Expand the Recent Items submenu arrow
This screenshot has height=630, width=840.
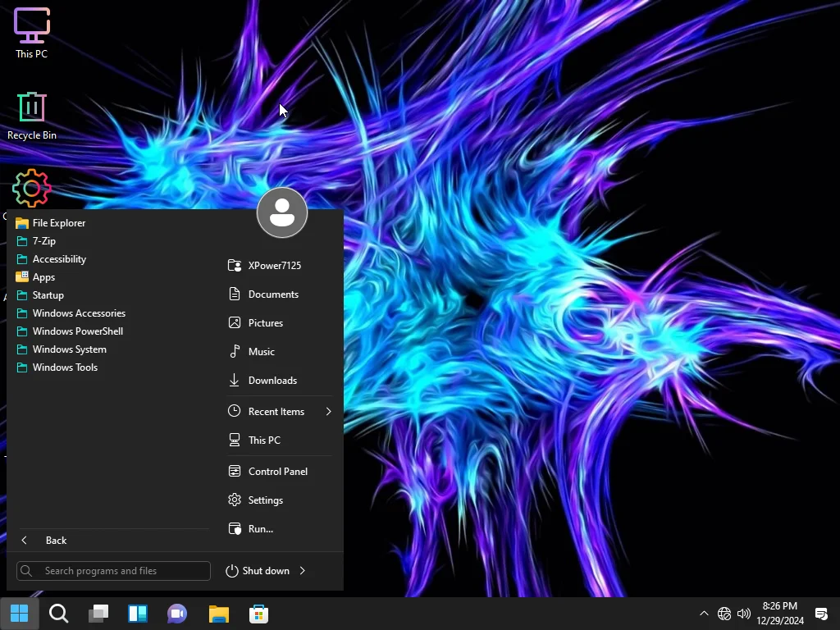(x=328, y=412)
